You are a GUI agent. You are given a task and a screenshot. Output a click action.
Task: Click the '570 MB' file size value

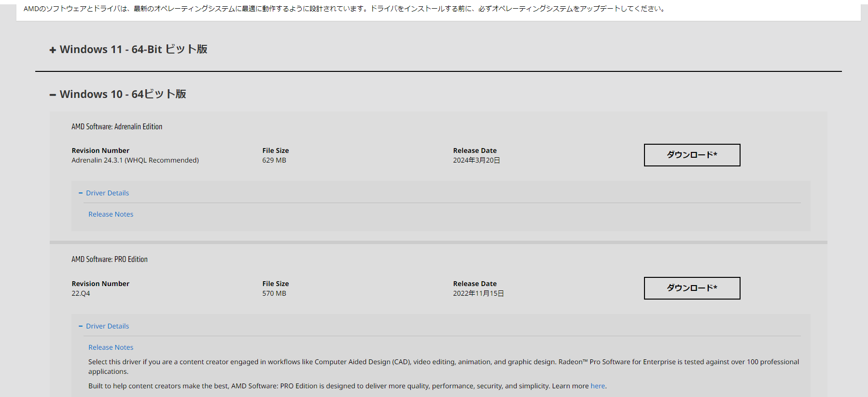[274, 293]
